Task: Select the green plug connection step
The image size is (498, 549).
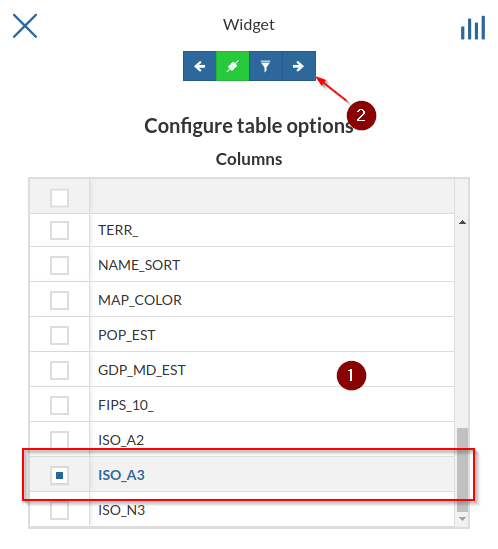Action: point(233,66)
